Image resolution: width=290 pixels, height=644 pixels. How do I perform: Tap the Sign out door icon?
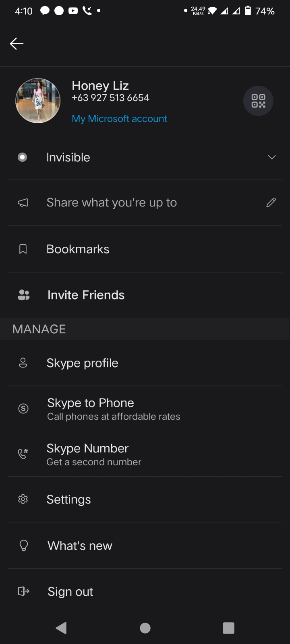pos(24,591)
